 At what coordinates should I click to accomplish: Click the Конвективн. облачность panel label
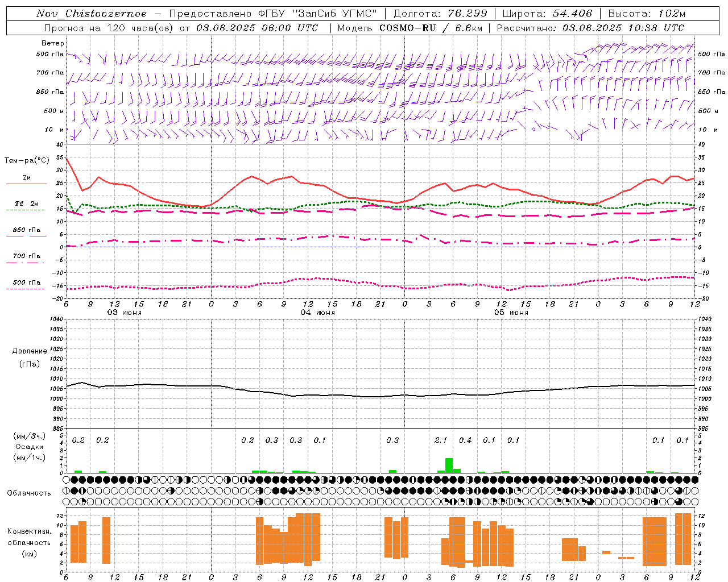click(x=29, y=537)
